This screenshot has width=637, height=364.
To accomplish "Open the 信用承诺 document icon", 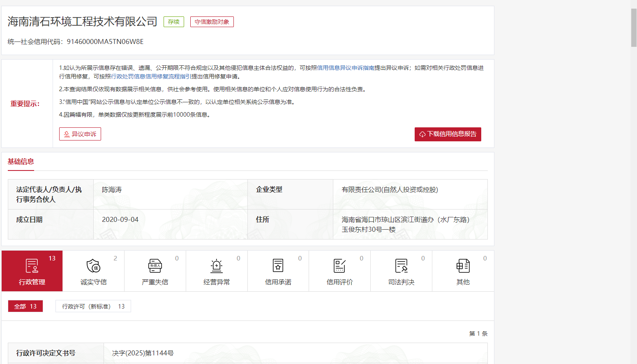I will (x=278, y=266).
